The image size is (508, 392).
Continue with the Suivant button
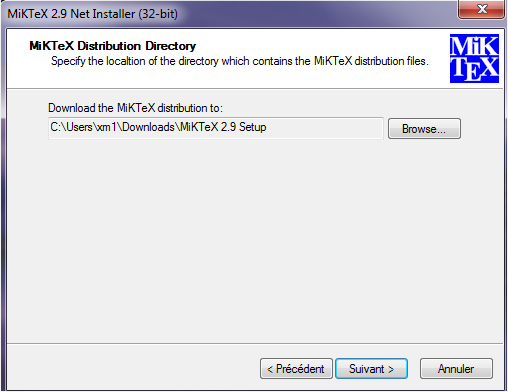click(x=371, y=369)
